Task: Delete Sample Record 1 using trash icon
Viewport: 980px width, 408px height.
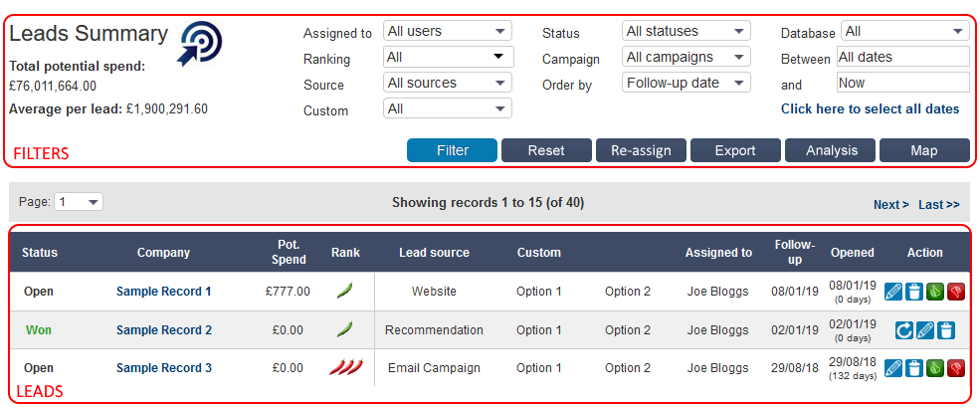Action: click(x=914, y=292)
